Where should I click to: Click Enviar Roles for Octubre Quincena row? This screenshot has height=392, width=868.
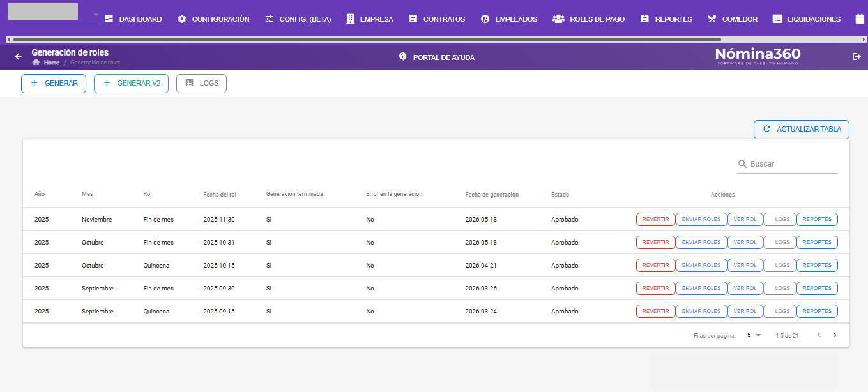tap(701, 265)
